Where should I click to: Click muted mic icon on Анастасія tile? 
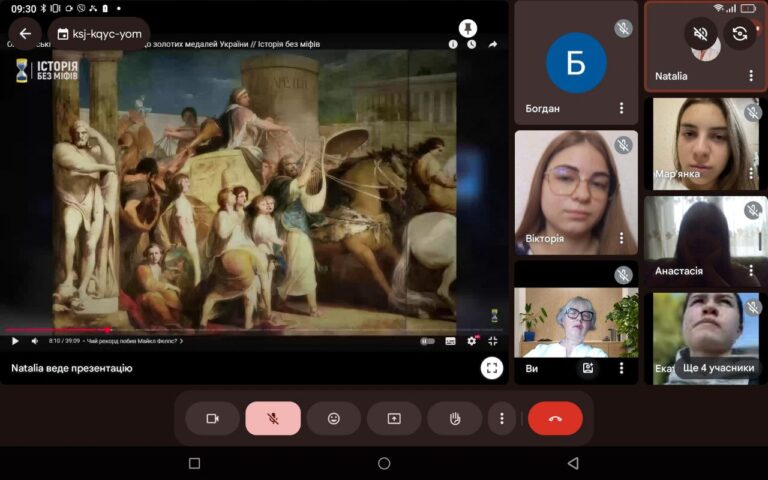click(753, 210)
